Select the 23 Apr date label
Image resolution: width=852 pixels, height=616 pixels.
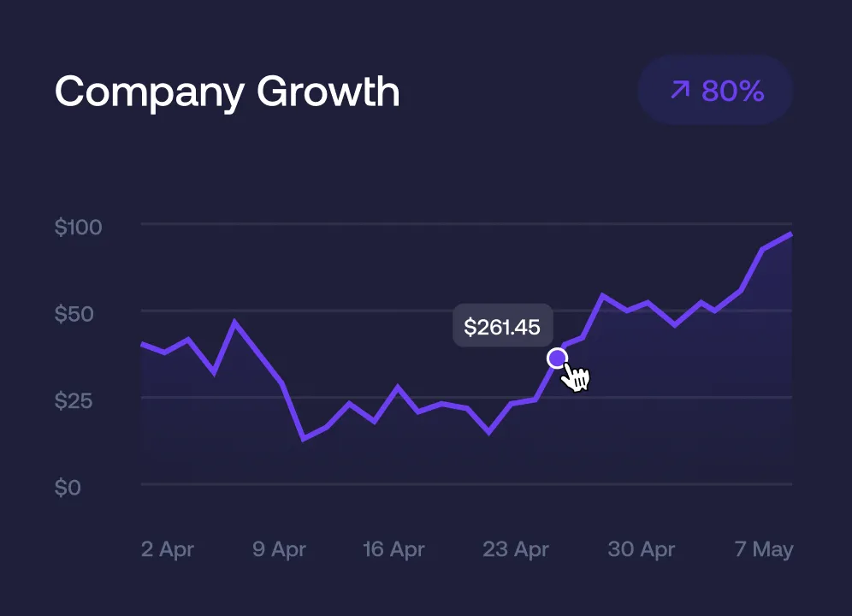click(515, 549)
